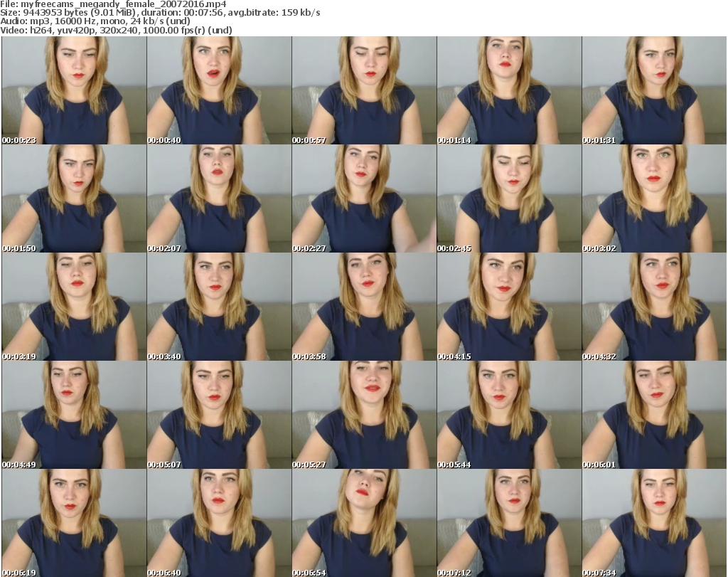Pick the thumbnail stamped 00:07:12
This screenshot has height=577, width=728.
(x=509, y=523)
